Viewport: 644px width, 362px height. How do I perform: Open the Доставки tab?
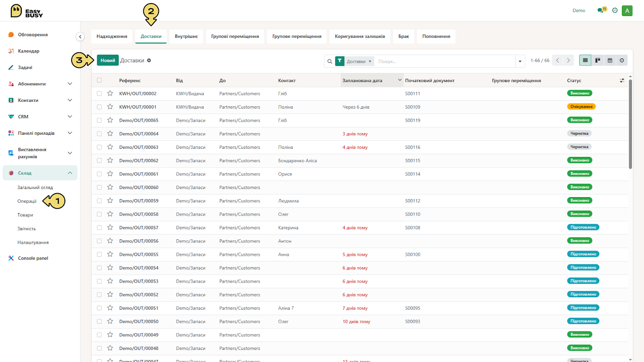point(151,36)
